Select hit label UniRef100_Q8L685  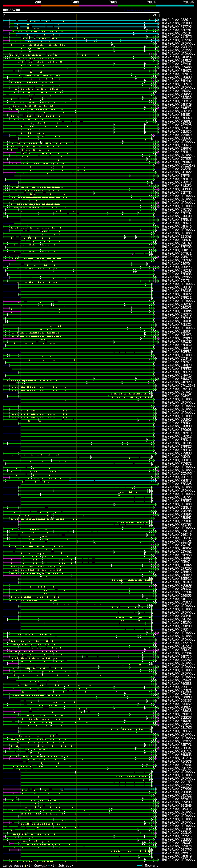pyautogui.click(x=177, y=138)
